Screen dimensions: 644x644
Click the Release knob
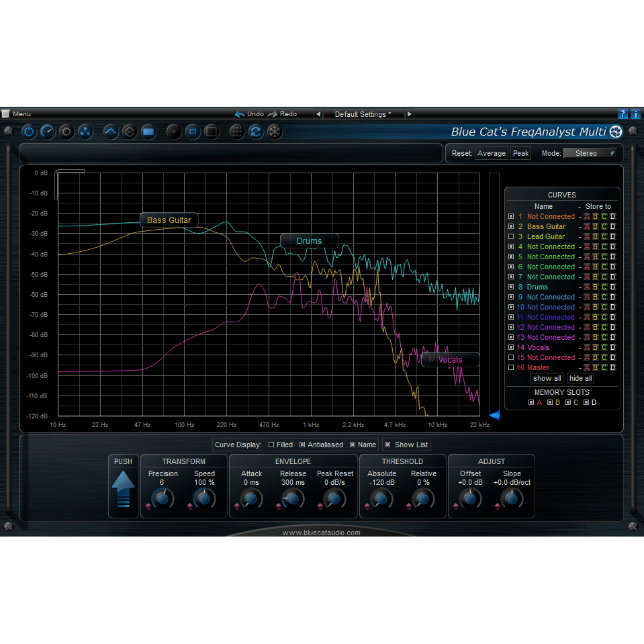(292, 498)
